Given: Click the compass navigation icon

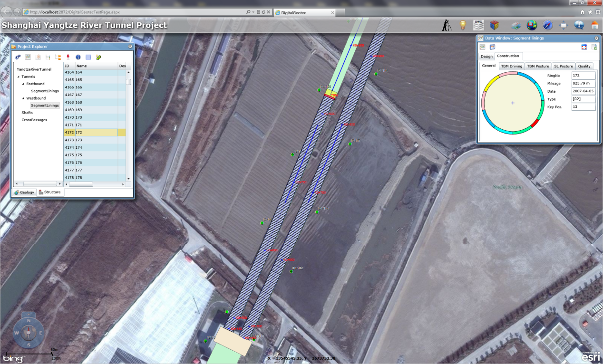Looking at the screenshot, I should click(x=548, y=25).
